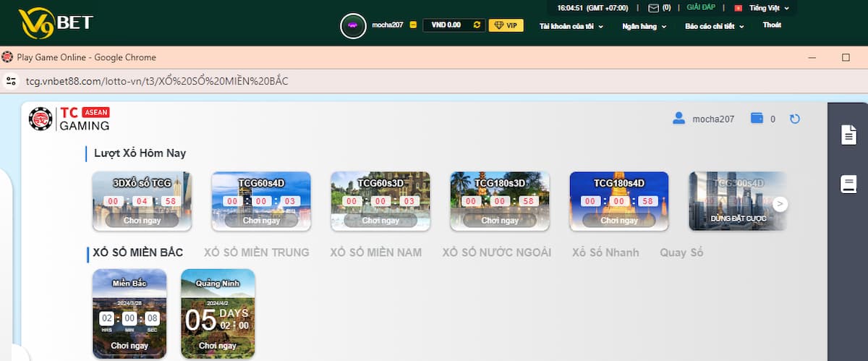Click the Vietnam flag icon
Viewport: 868px width, 361px height.
tap(739, 8)
